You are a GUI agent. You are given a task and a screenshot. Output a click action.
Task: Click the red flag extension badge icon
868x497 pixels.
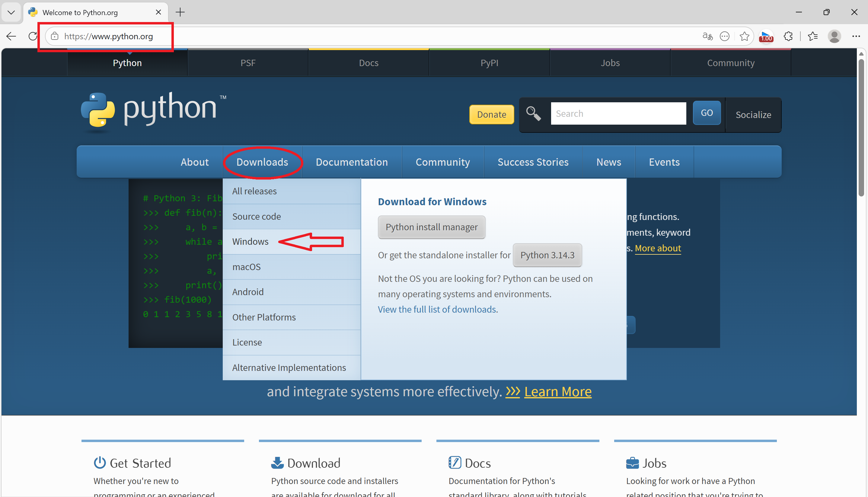tap(766, 37)
